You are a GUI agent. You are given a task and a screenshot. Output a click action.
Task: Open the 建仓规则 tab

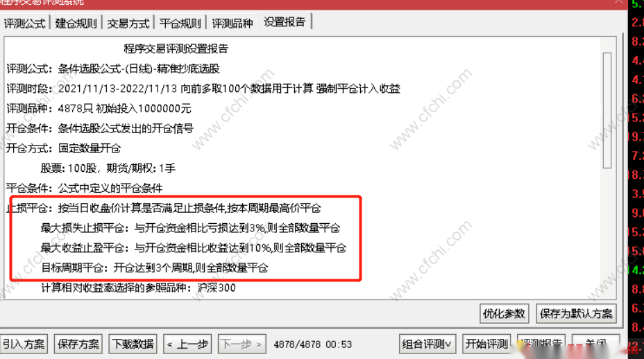tap(76, 23)
